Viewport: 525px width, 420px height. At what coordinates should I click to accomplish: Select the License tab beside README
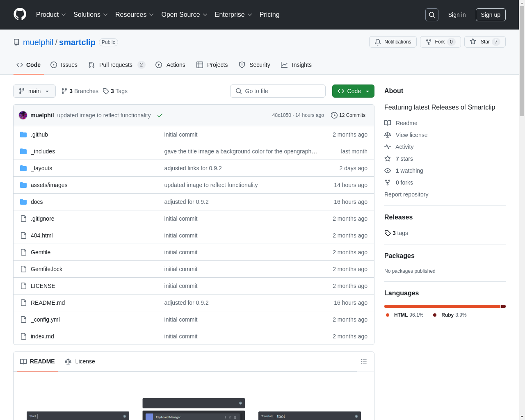point(80,361)
